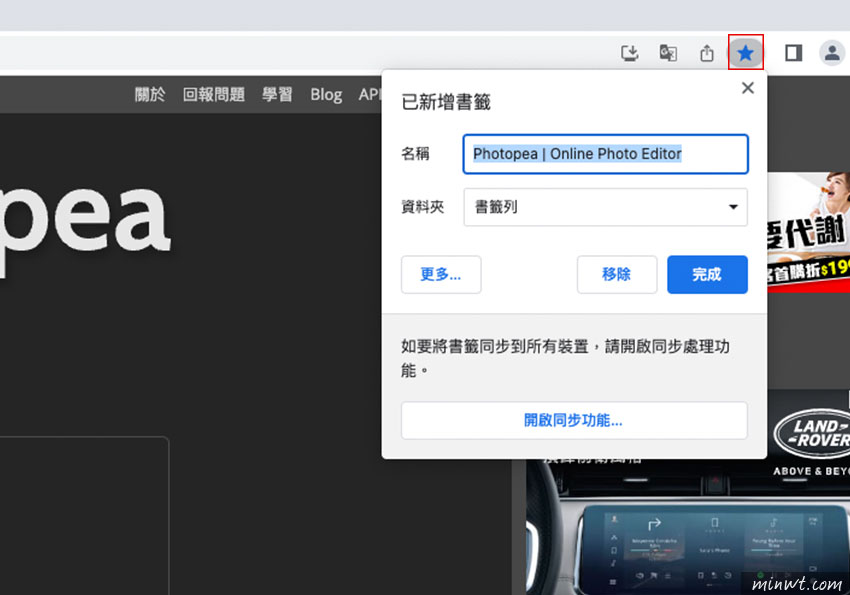The height and width of the screenshot is (595, 850).
Task: Click the sync bookmarks hint text
Action: [x=565, y=358]
